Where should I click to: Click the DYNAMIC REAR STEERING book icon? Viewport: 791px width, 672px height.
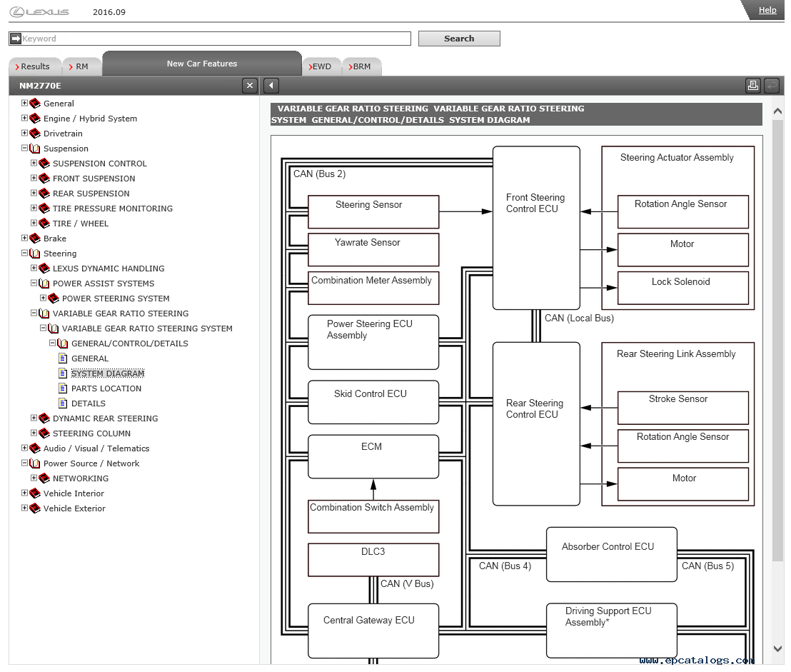[44, 418]
